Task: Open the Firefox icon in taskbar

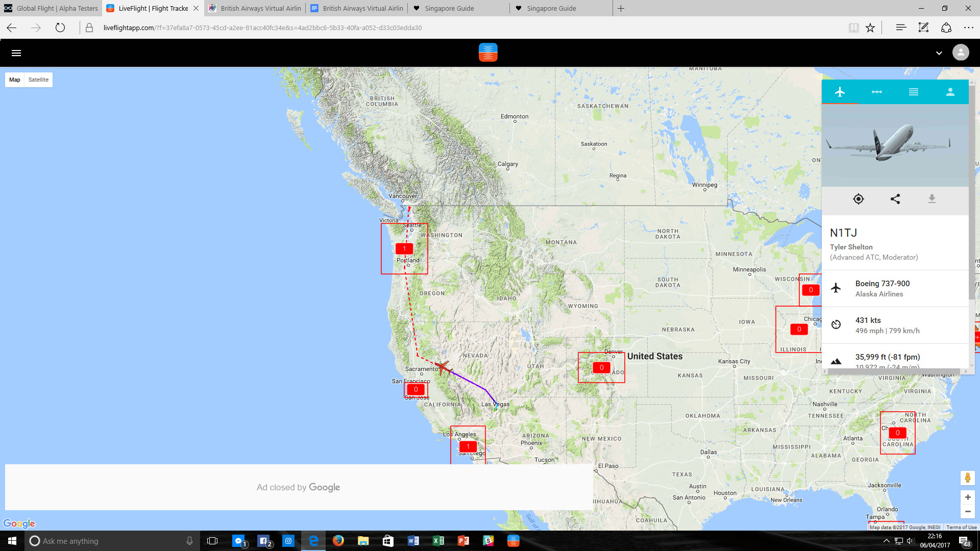Action: point(338,541)
